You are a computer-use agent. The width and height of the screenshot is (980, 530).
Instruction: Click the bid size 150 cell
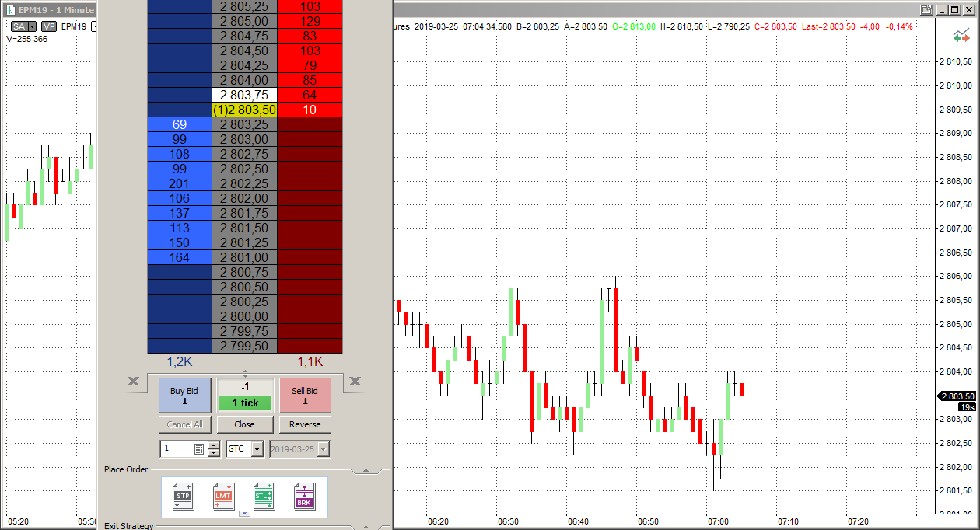coord(180,242)
